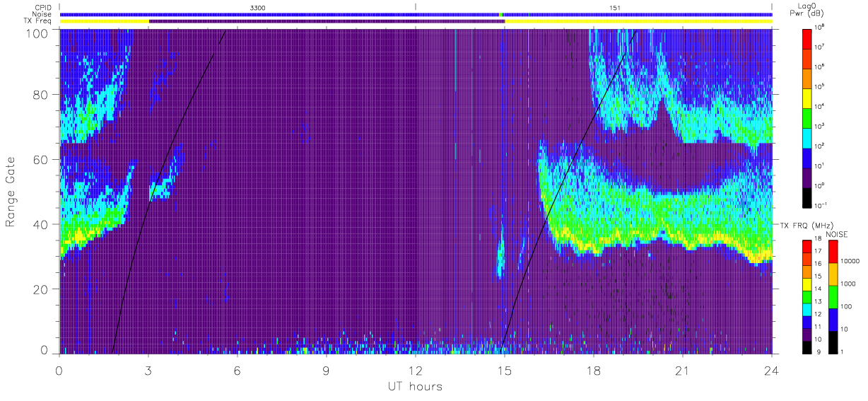Click NOISE legend label 1000
Screen dimensions: 868x401
848,284
